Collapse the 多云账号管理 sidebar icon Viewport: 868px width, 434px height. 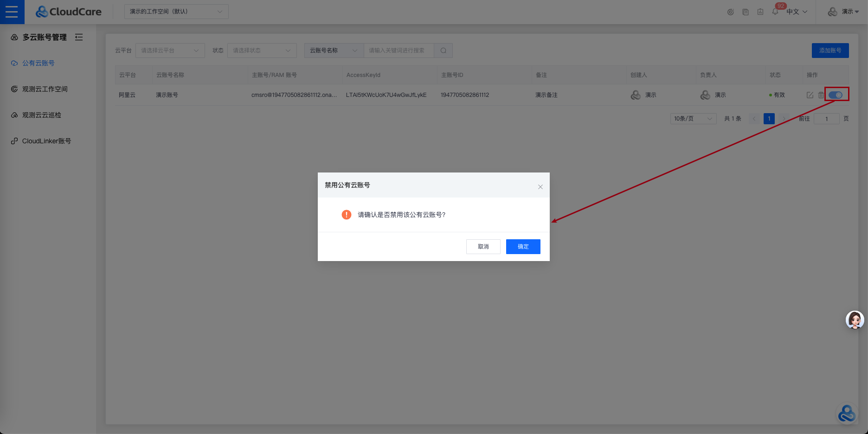coord(79,37)
